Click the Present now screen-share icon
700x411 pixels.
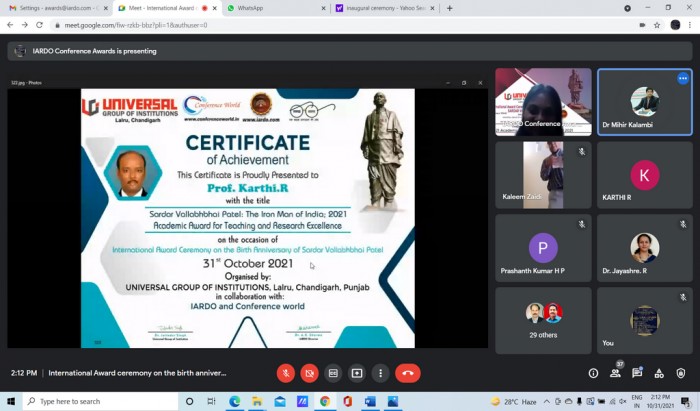click(357, 373)
